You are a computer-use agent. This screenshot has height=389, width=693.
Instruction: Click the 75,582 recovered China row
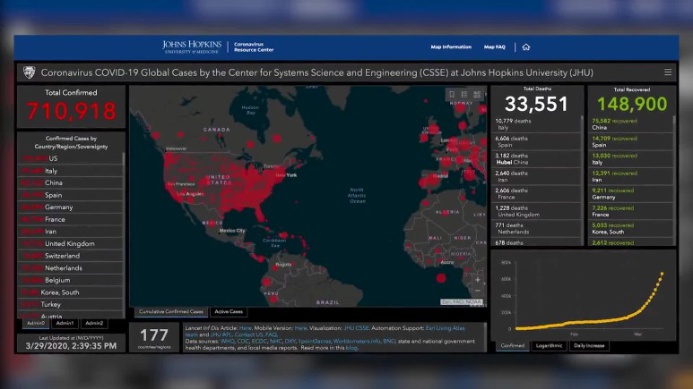click(630, 124)
